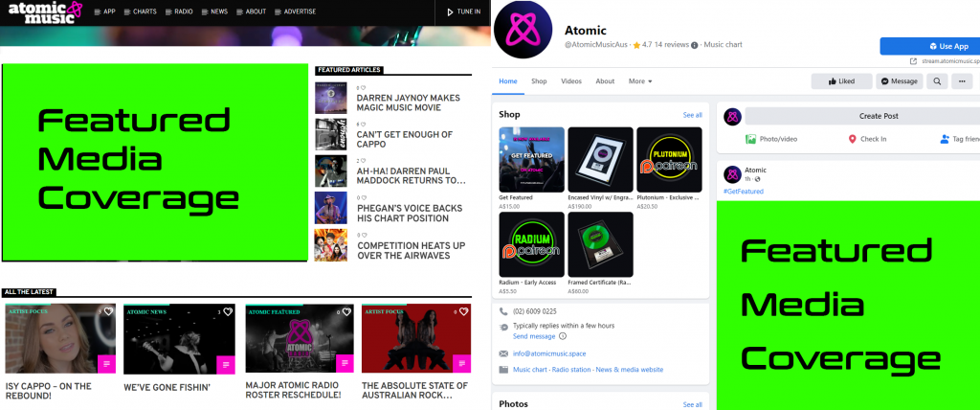This screenshot has width=980, height=410.
Task: Click See all in Shop section
Action: click(693, 115)
